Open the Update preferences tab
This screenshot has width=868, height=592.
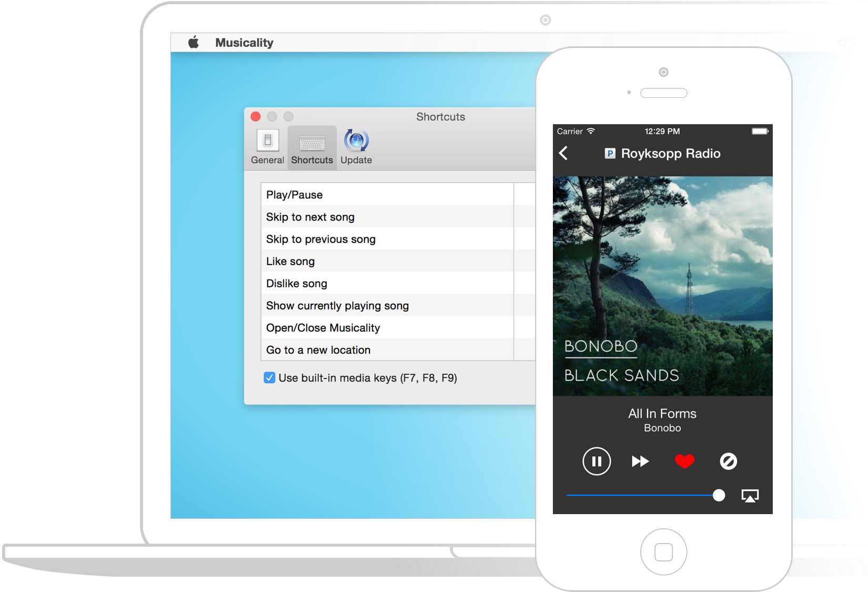[356, 147]
